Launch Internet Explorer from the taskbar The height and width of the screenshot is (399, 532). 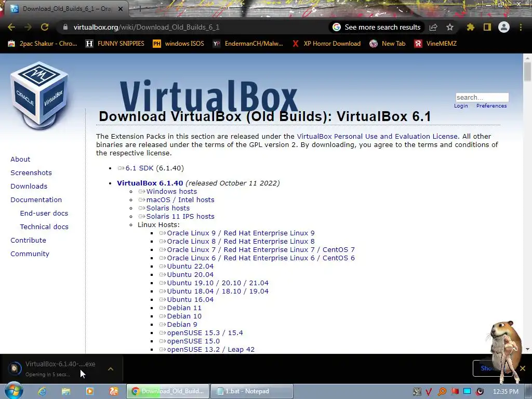pyautogui.click(x=42, y=391)
